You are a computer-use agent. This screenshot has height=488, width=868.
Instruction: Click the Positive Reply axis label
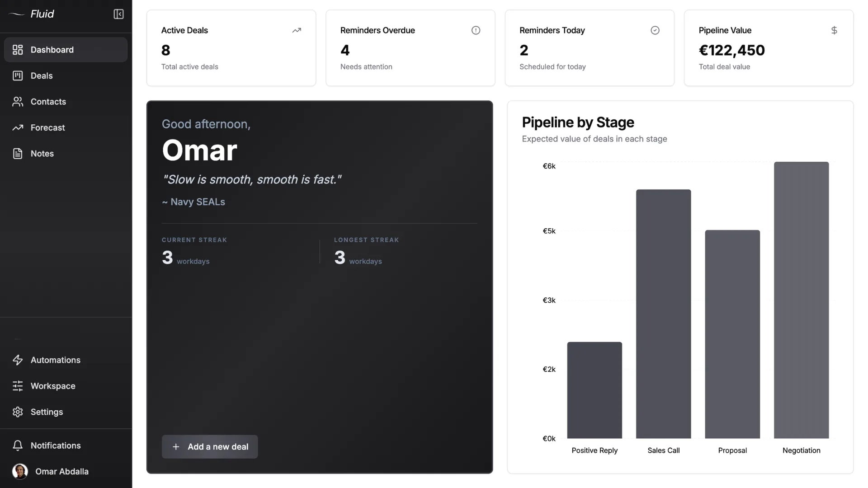tap(594, 450)
